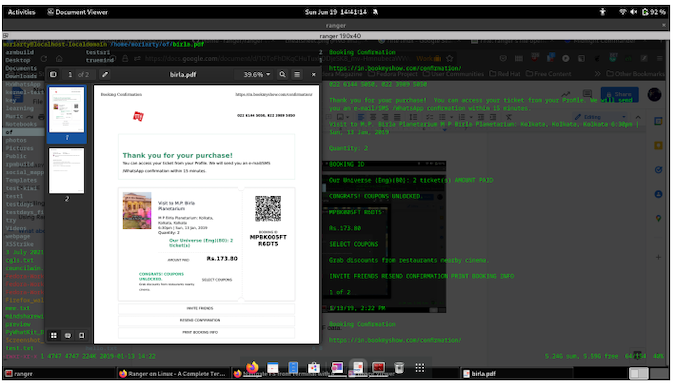Open Activities overview in top bar
The height and width of the screenshot is (389, 675).
pyautogui.click(x=22, y=12)
